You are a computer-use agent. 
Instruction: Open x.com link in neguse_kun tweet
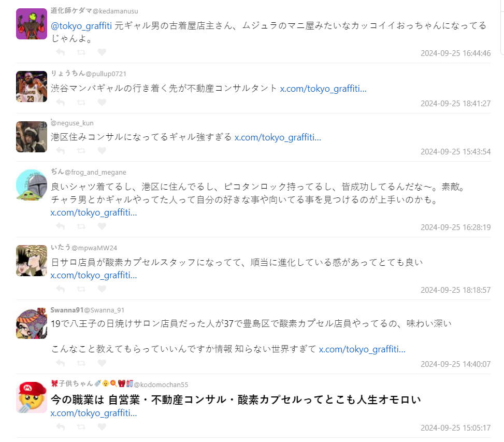tap(278, 137)
